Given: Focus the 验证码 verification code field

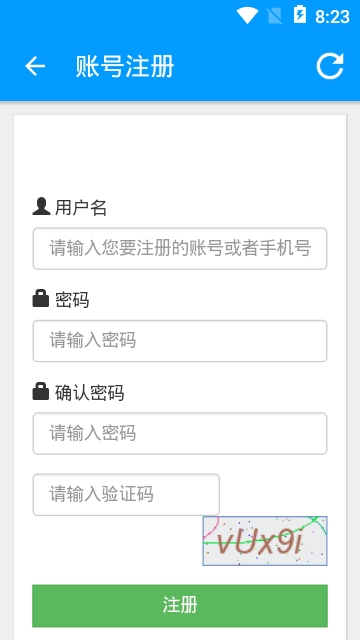Looking at the screenshot, I should [x=126, y=495].
